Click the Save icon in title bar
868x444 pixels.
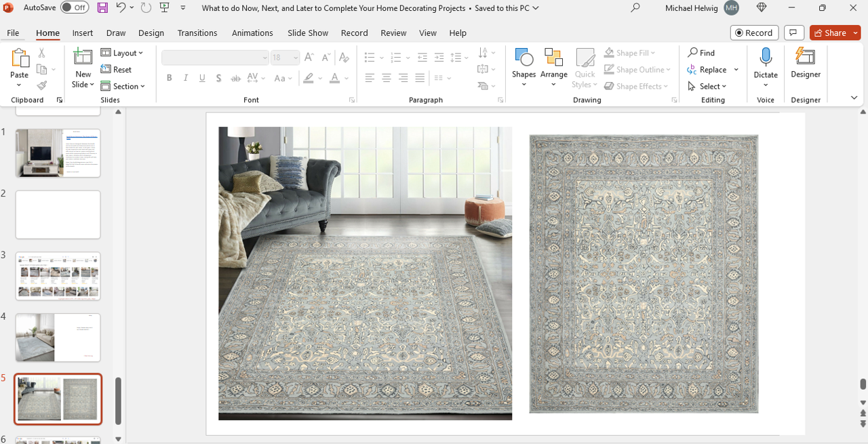click(x=102, y=8)
